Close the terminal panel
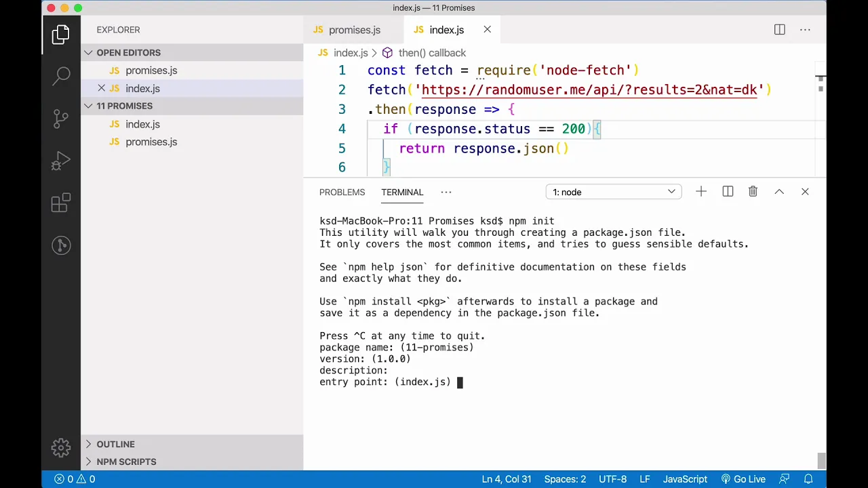 805,192
